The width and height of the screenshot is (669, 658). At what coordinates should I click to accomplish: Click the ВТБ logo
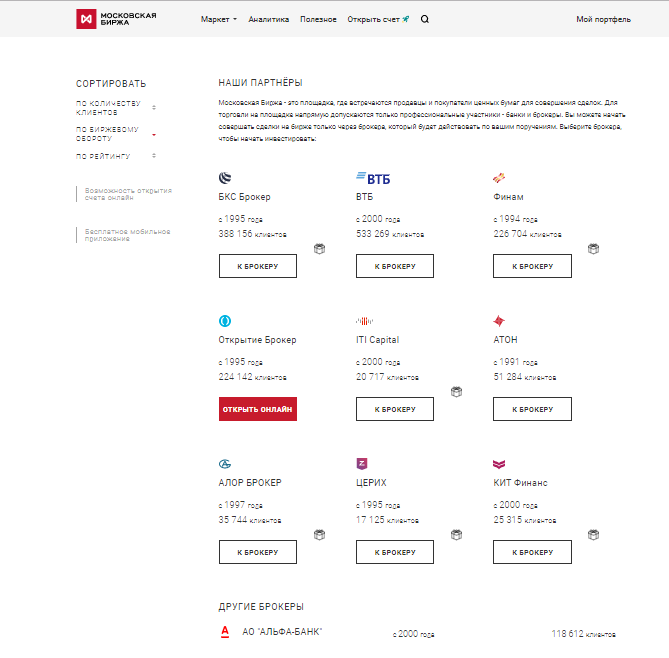pyautogui.click(x=373, y=178)
